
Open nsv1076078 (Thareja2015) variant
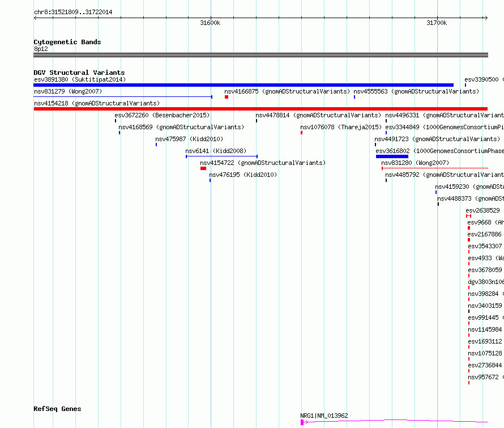click(341, 127)
